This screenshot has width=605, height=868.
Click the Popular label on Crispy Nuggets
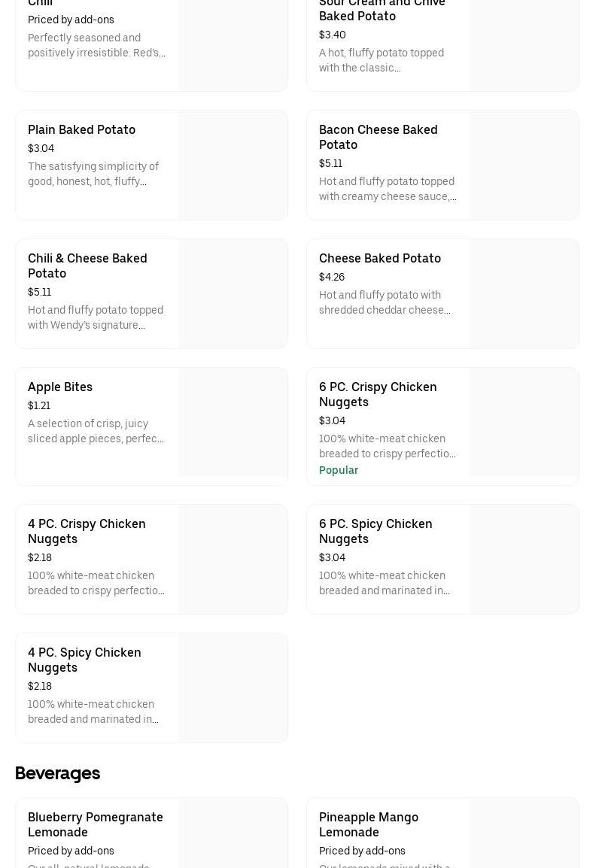click(338, 471)
